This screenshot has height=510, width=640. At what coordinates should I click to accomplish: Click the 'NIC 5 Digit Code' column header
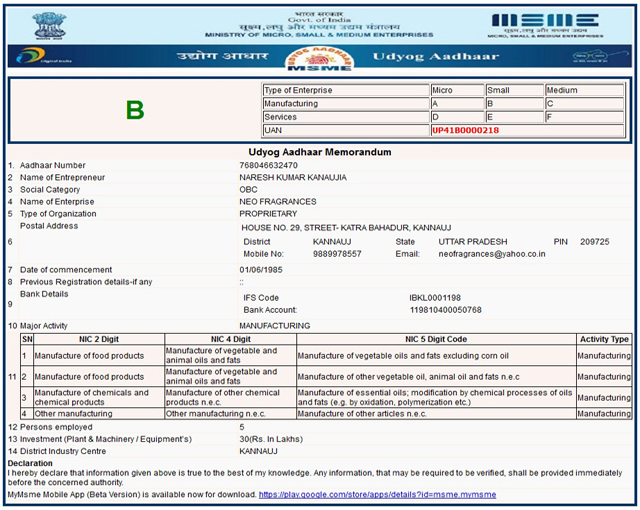click(x=436, y=340)
